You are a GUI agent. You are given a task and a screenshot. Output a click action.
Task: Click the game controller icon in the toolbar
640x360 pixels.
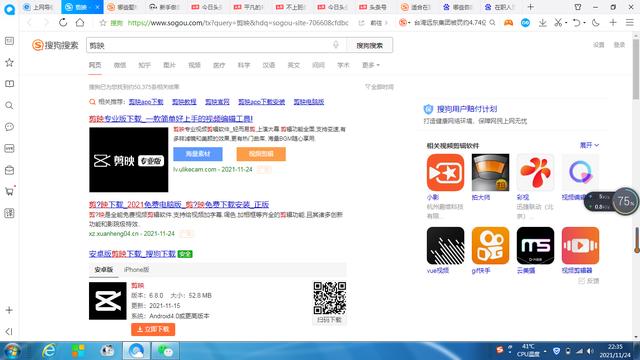[508, 23]
